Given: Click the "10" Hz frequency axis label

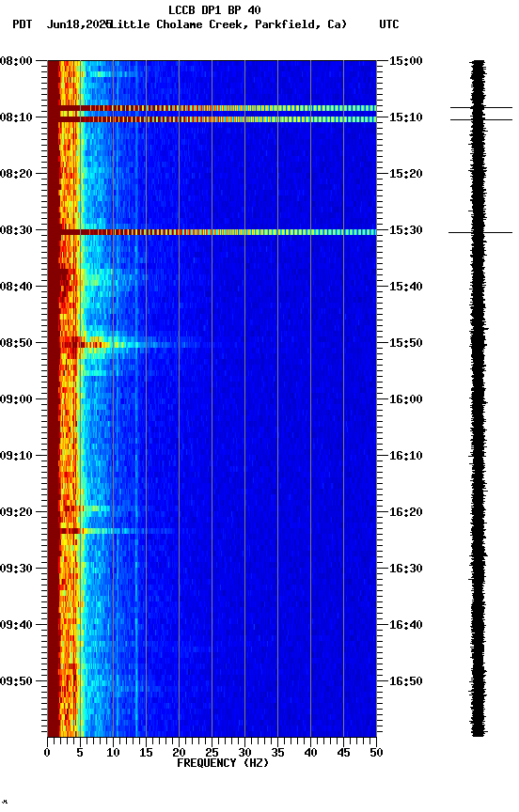Looking at the screenshot, I should click(x=113, y=753).
